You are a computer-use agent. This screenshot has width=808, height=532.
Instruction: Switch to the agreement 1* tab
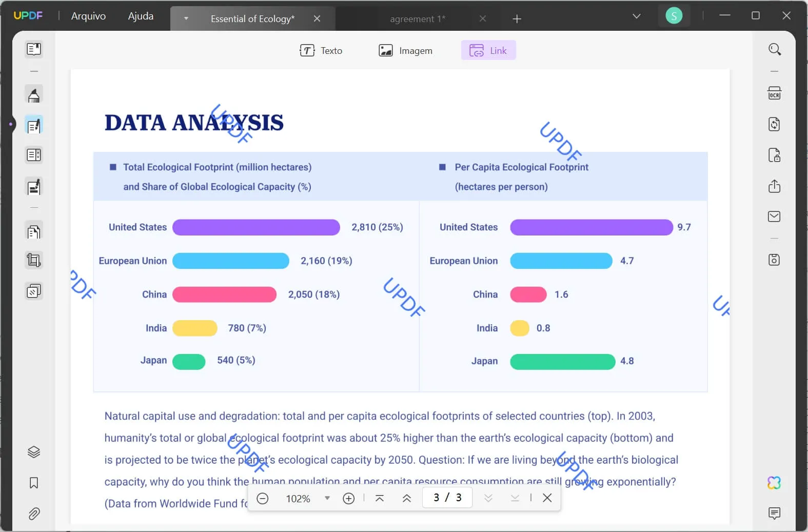pyautogui.click(x=418, y=19)
